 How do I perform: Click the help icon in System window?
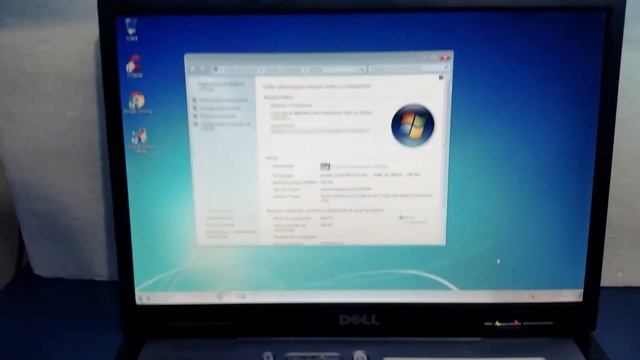pyautogui.click(x=441, y=77)
